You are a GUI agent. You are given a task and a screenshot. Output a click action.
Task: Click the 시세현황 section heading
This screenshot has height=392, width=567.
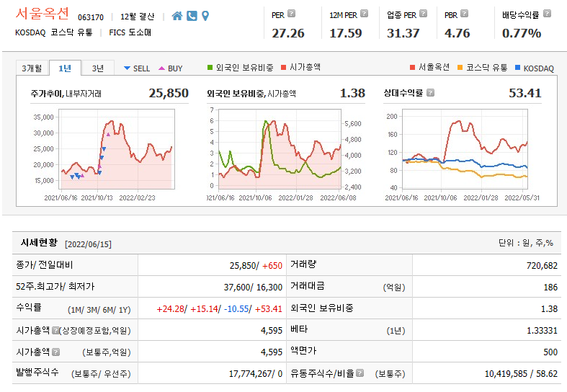39,243
